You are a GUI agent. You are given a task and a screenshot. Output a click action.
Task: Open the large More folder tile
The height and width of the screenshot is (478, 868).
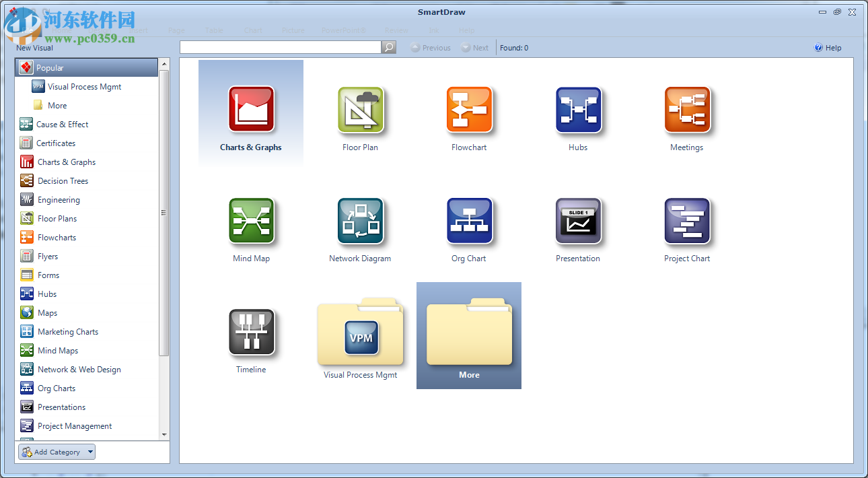click(469, 336)
